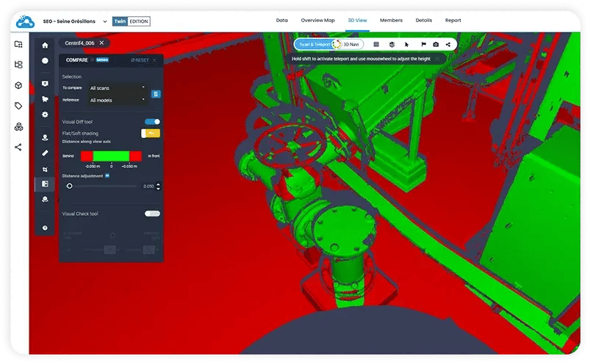The width and height of the screenshot is (590, 364).
Task: Open the stacked cubes icon in sidebar
Action: point(18,126)
